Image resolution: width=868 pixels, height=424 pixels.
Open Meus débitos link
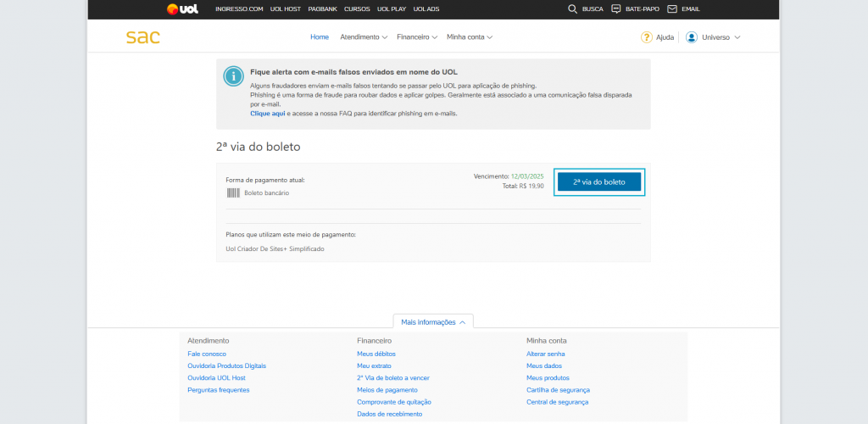[376, 354]
